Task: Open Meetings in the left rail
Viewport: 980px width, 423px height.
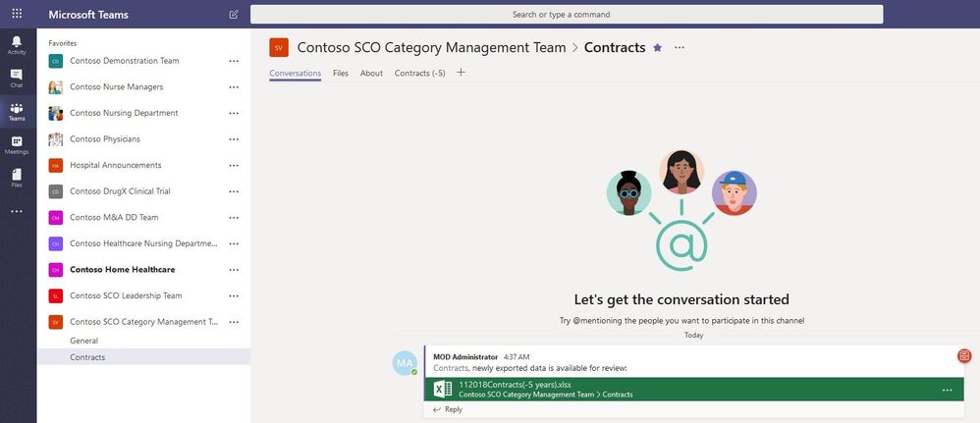Action: pos(17,145)
